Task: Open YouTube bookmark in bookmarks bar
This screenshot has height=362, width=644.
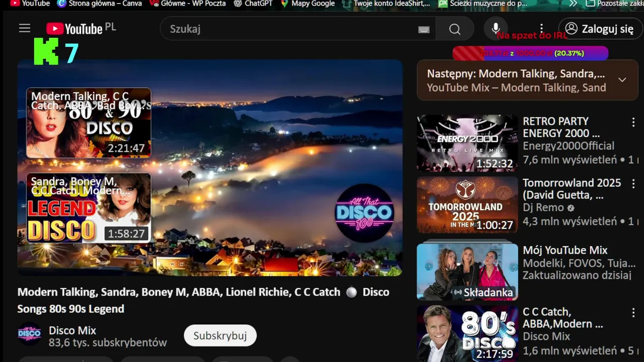Action: tap(30, 4)
